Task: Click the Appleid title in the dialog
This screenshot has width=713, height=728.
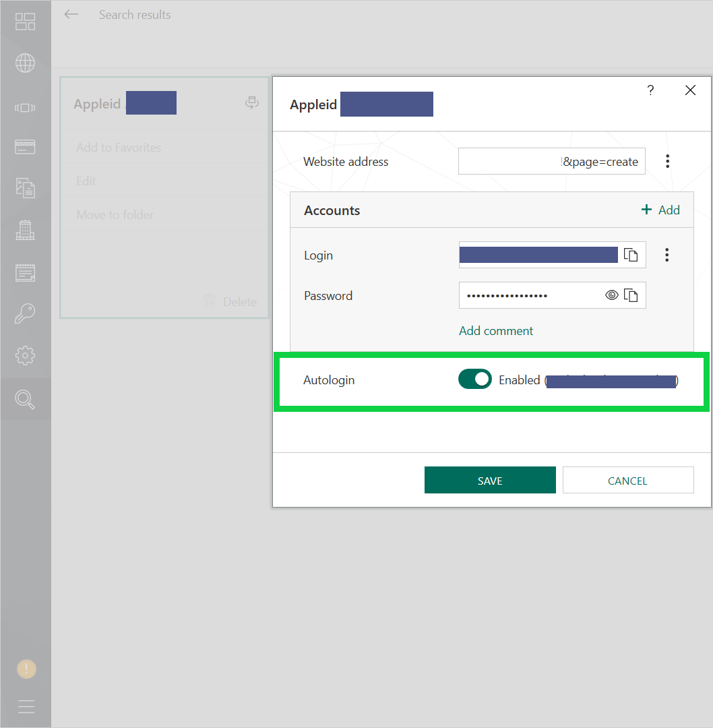Action: point(313,105)
